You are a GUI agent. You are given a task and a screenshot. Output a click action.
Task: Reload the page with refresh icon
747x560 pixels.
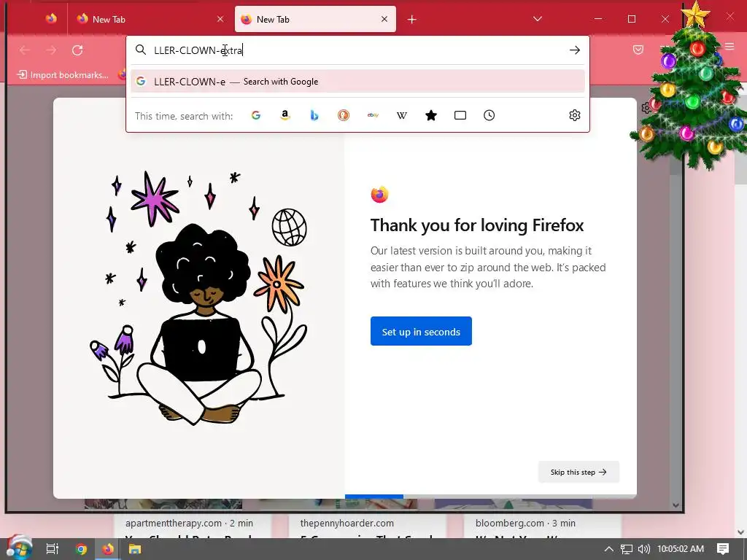click(x=77, y=50)
